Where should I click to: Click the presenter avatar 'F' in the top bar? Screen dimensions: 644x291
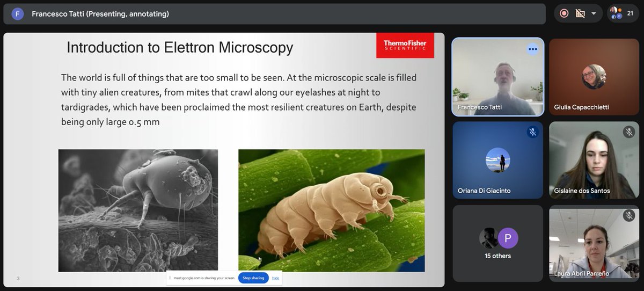(x=18, y=14)
